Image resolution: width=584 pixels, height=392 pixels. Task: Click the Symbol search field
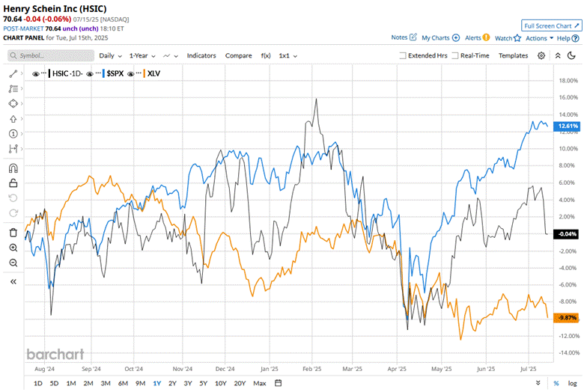pyautogui.click(x=51, y=55)
